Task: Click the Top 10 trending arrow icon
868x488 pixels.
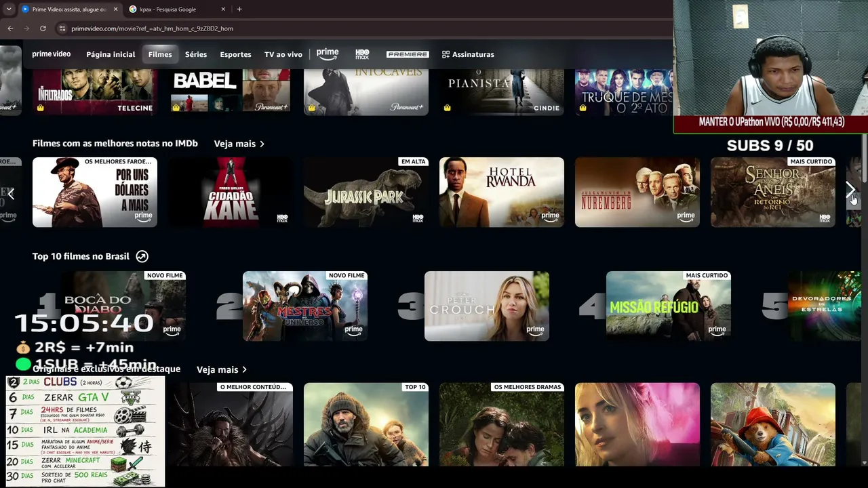Action: click(x=142, y=256)
